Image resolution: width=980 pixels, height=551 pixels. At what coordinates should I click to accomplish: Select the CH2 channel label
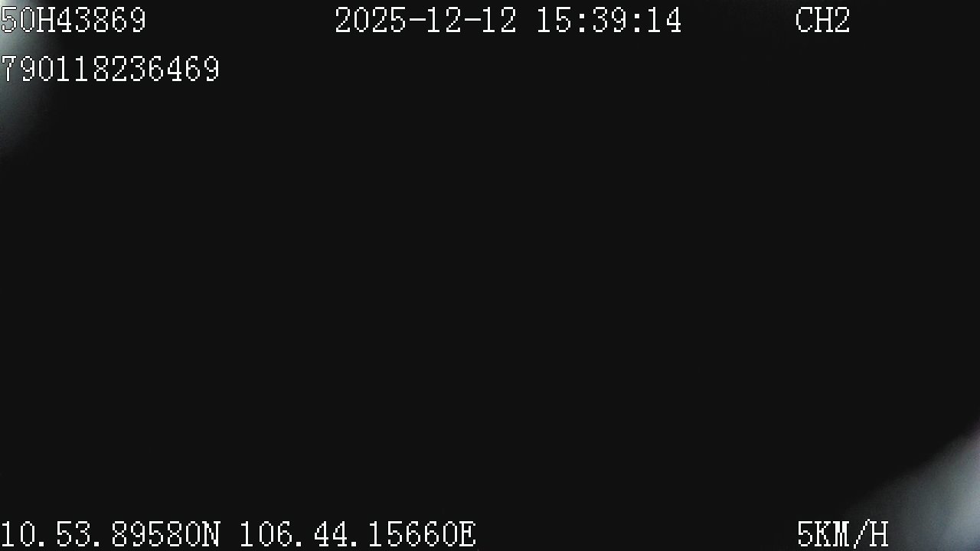point(822,21)
